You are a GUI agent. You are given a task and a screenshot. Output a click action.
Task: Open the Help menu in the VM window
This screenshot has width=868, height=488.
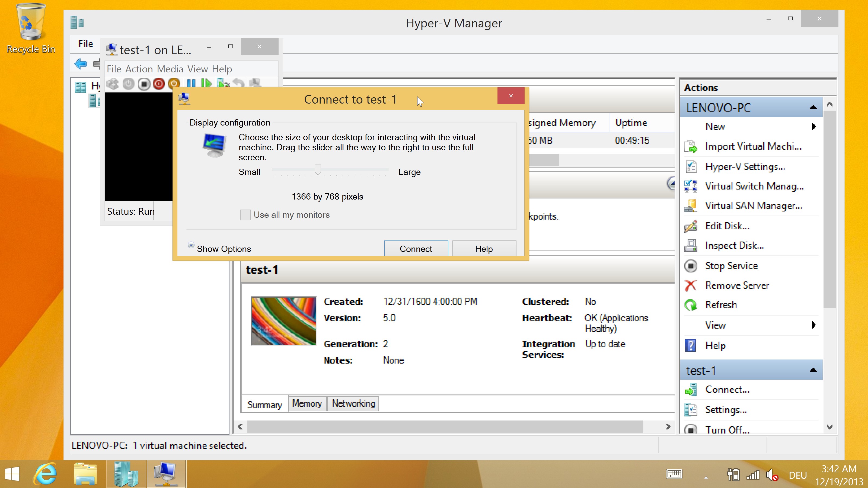pyautogui.click(x=222, y=69)
